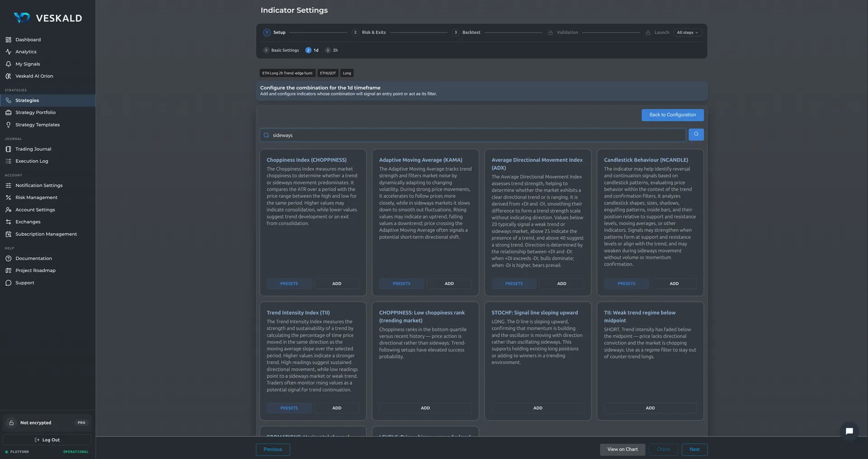Click the Trend Intensity Index (TII) title
The height and width of the screenshot is (459, 868).
tap(298, 313)
